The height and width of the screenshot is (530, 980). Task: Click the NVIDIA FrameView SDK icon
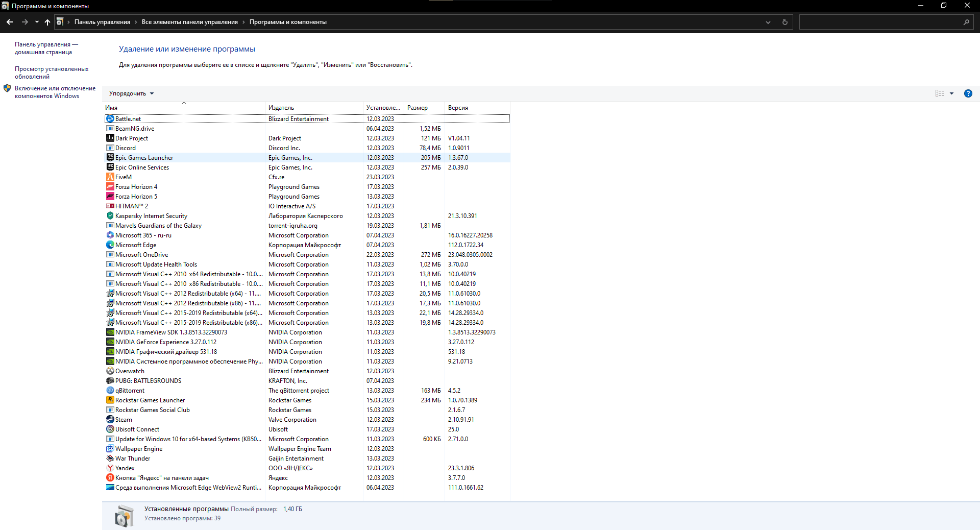[x=110, y=332]
